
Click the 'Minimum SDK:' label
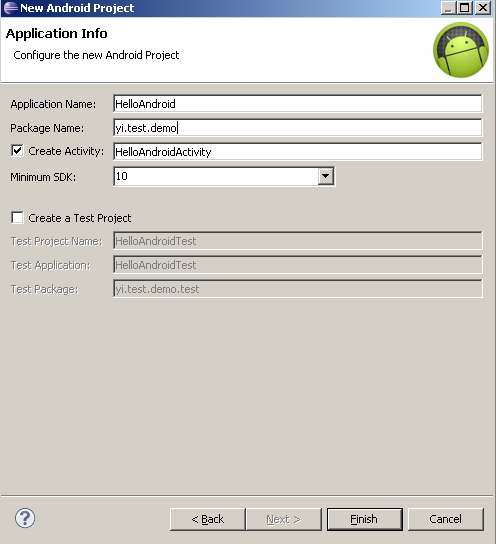click(x=43, y=177)
